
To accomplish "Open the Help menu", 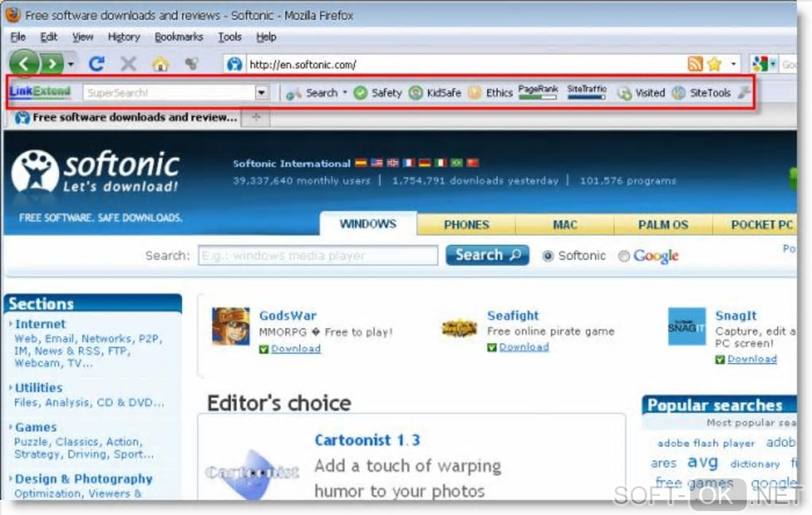I will tap(266, 37).
